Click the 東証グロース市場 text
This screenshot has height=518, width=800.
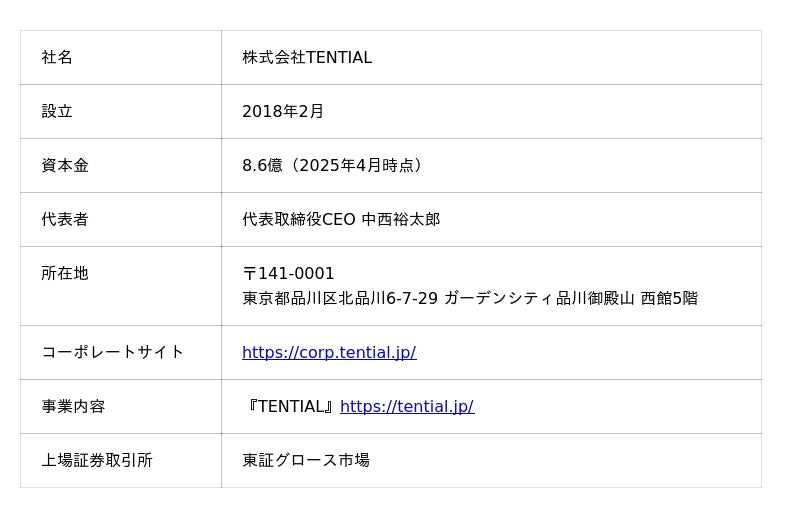tap(306, 460)
